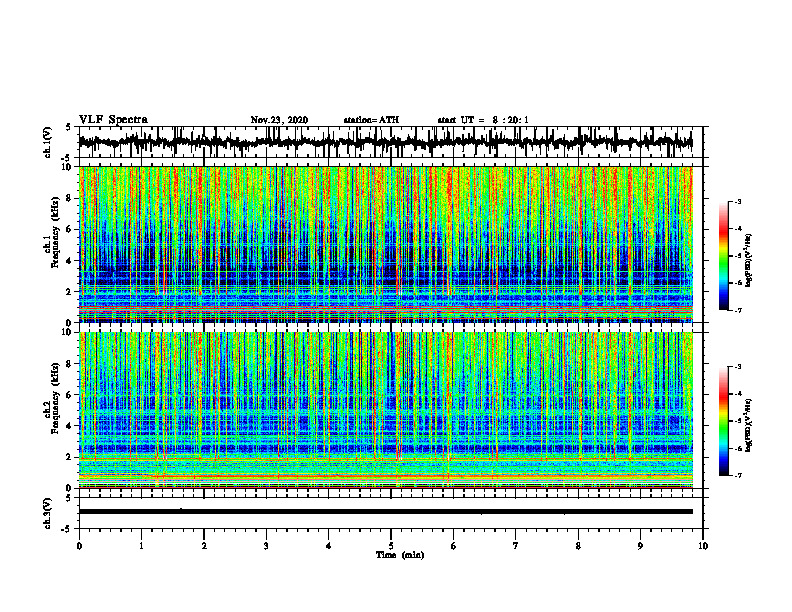Click the ch.2 color bar unit label

click(750, 425)
